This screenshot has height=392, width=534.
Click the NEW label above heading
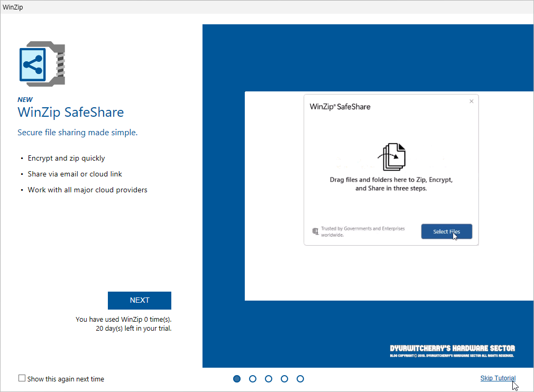pos(25,99)
